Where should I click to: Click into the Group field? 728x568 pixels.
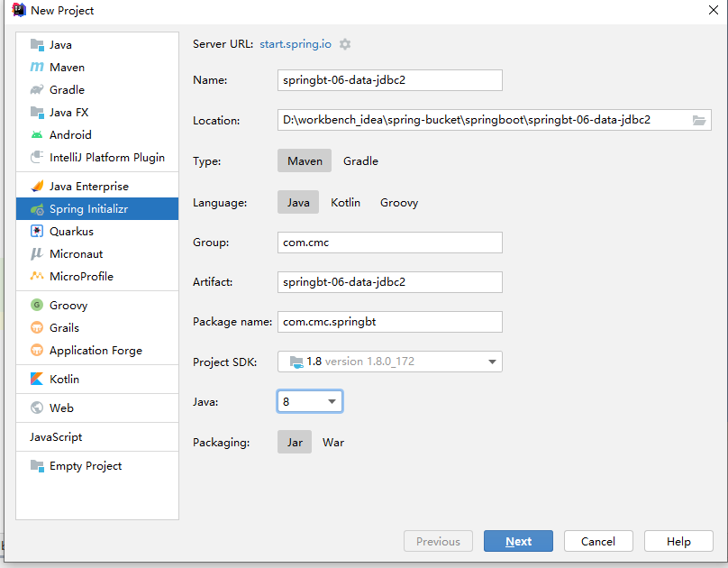pos(390,243)
